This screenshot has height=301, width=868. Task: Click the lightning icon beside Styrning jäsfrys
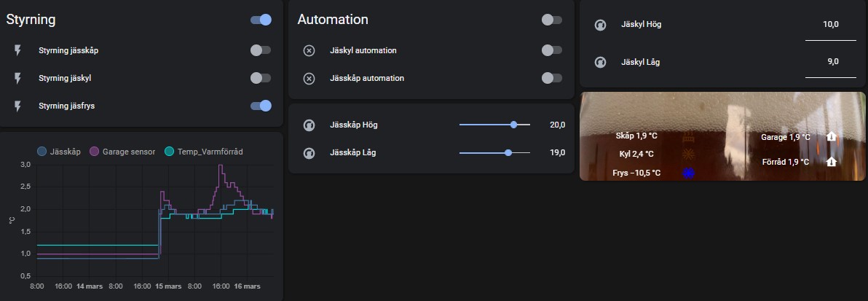(x=17, y=106)
